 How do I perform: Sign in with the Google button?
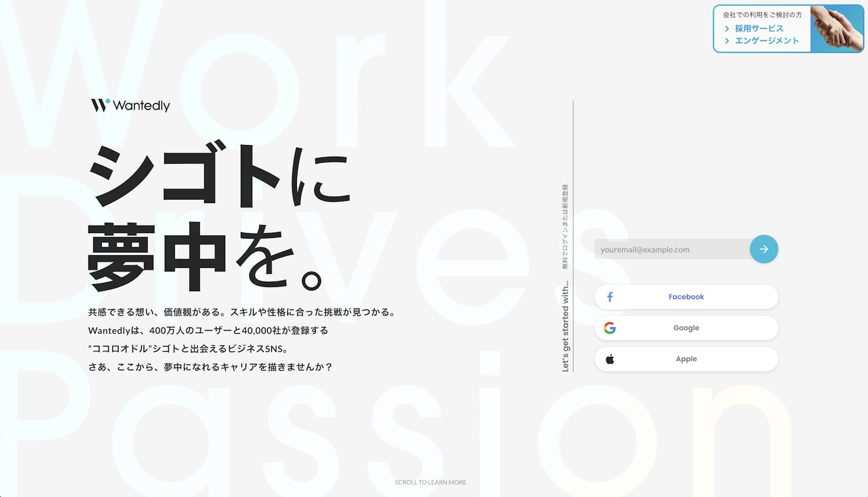[686, 328]
